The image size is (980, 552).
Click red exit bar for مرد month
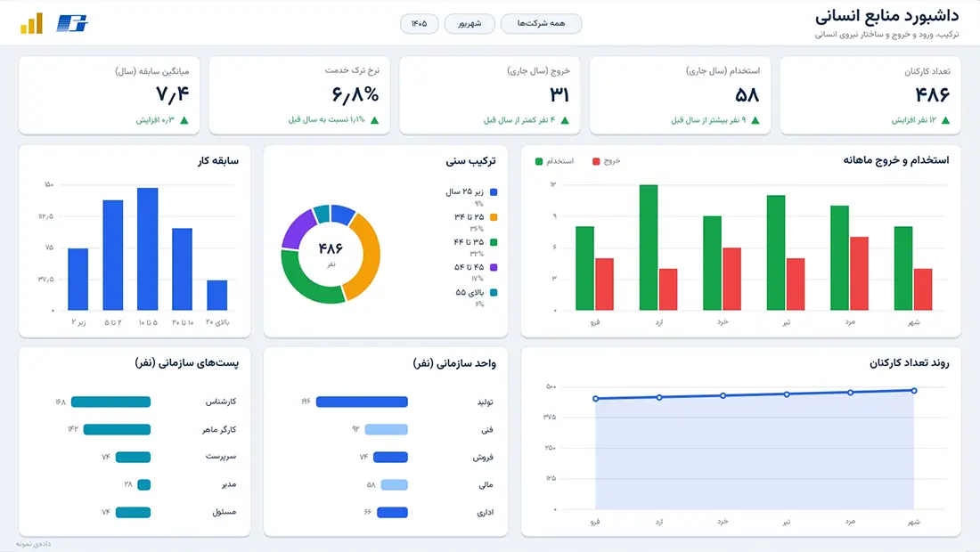point(860,273)
